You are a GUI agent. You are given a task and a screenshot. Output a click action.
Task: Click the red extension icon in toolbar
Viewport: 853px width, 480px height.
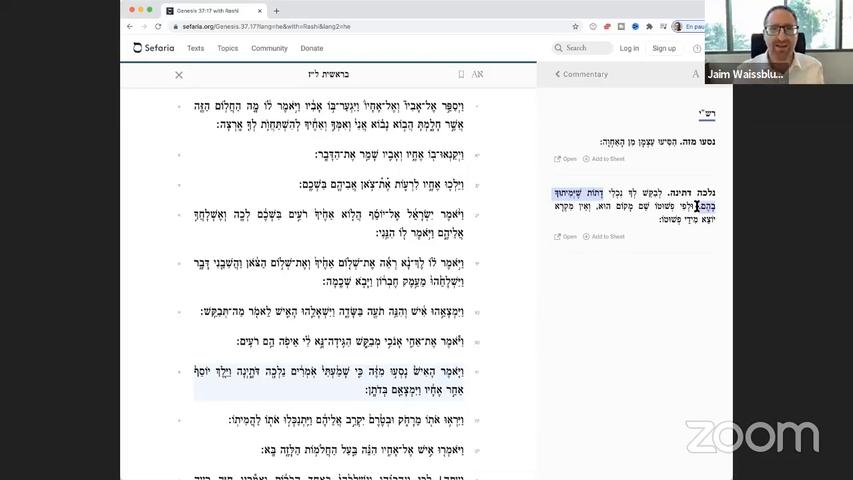607,26
